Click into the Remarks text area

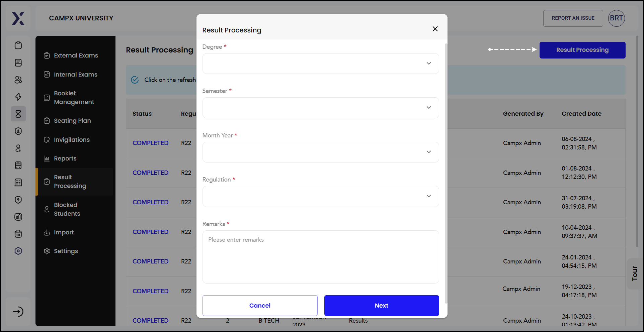click(x=320, y=257)
